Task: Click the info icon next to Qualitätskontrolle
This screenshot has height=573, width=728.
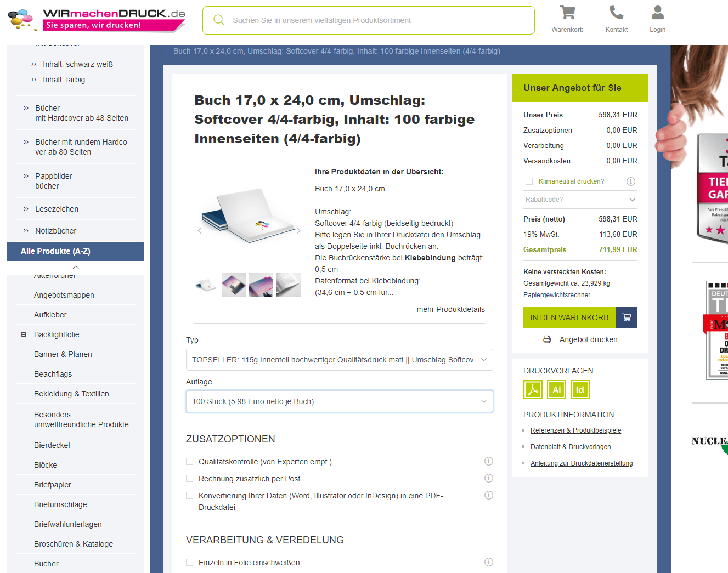Action: click(x=489, y=461)
